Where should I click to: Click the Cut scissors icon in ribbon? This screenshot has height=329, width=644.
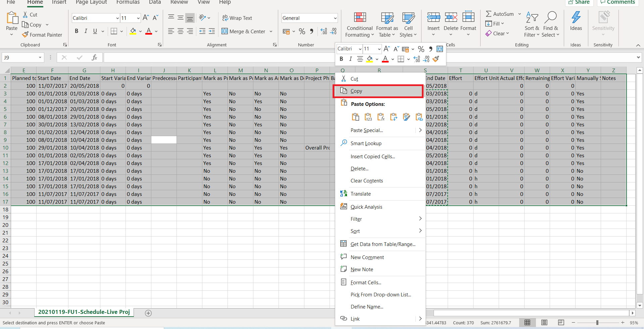coord(25,15)
